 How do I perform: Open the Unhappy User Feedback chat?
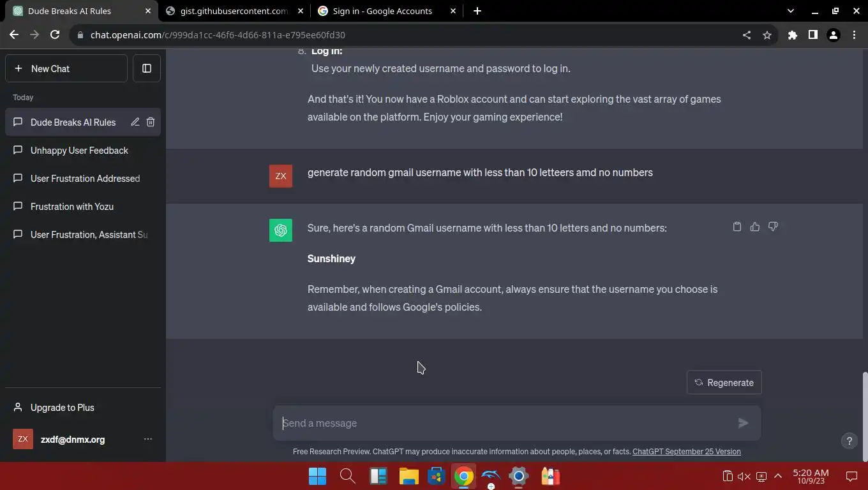pos(83,151)
